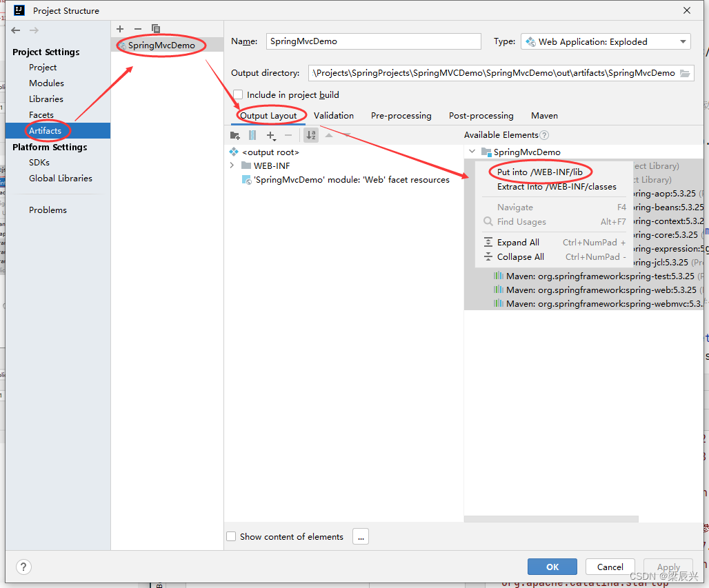This screenshot has width=709, height=588.
Task: Move selected layout element down
Action: pos(347,135)
